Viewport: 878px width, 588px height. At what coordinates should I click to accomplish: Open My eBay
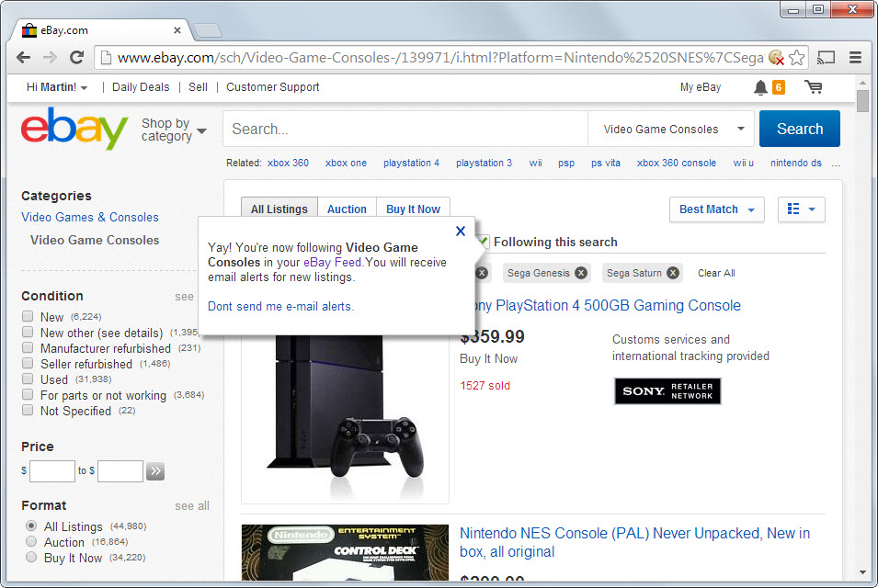pyautogui.click(x=701, y=87)
